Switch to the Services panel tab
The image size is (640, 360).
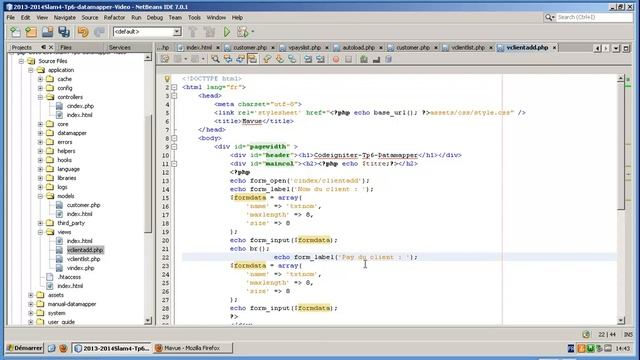click(x=120, y=47)
